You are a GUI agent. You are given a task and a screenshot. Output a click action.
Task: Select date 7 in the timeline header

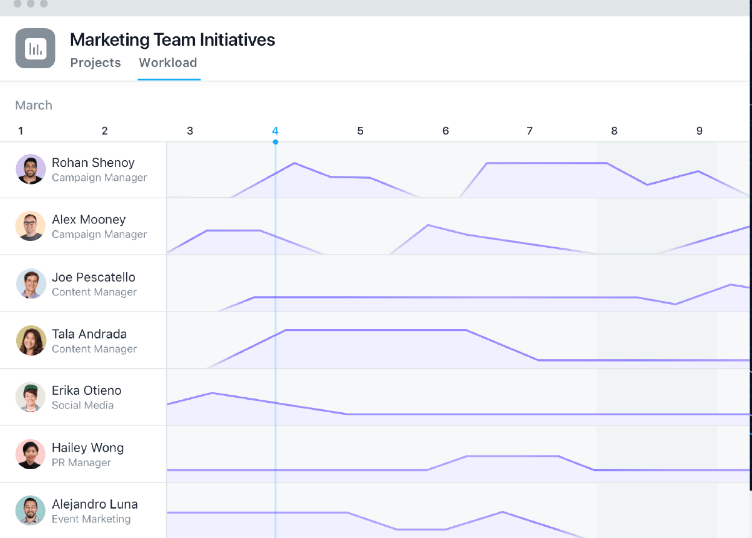coord(529,131)
